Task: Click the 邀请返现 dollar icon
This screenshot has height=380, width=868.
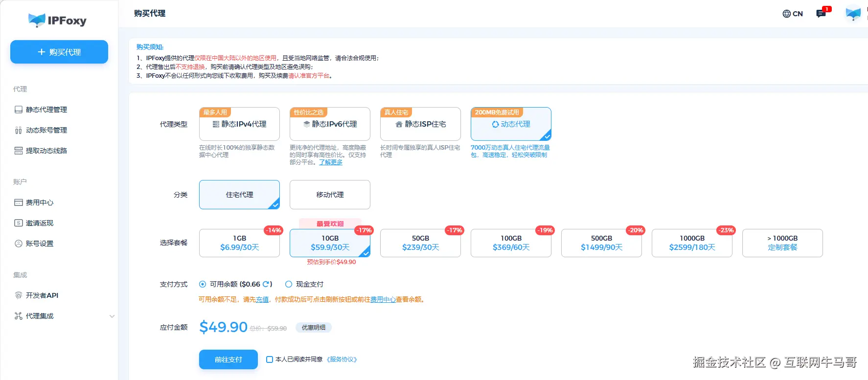Action: (x=19, y=223)
